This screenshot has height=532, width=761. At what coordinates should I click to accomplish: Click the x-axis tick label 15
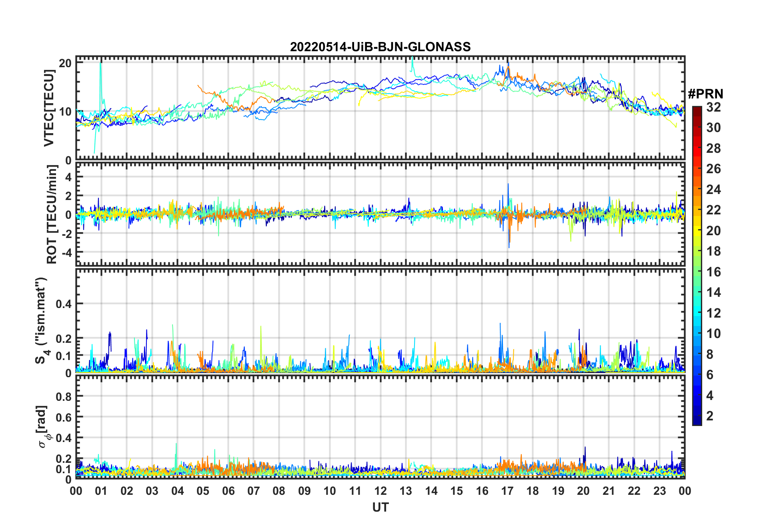[457, 491]
